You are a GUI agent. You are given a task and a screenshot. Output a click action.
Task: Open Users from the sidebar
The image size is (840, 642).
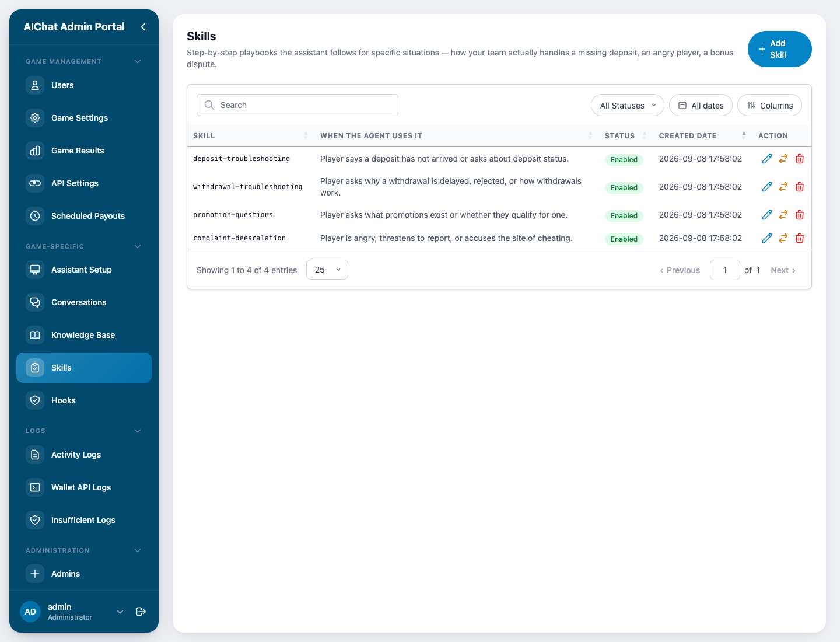pyautogui.click(x=84, y=85)
